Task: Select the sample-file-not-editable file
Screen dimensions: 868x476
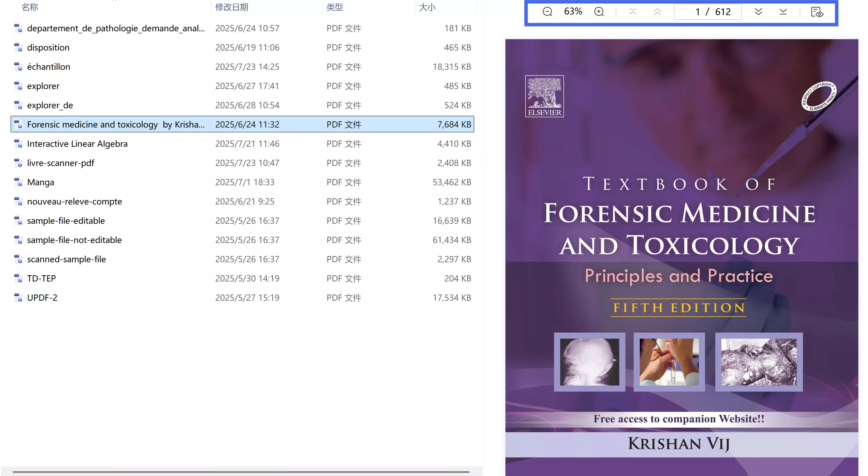Action: (x=242, y=240)
